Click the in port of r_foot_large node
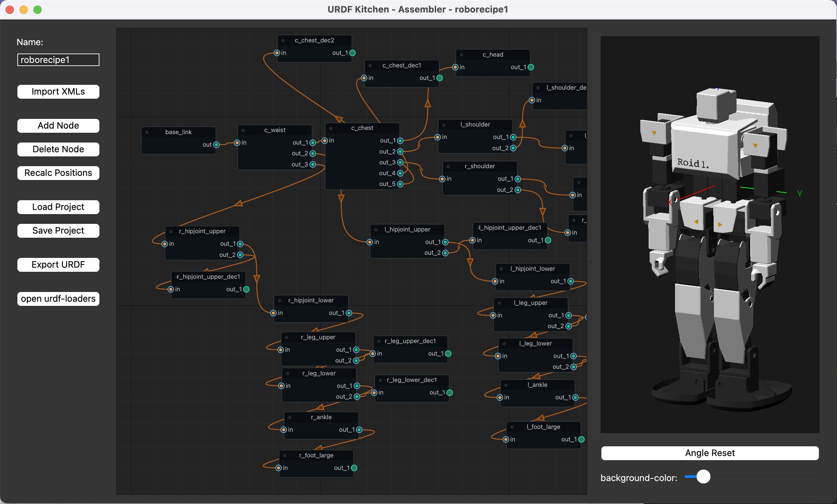Image resolution: width=837 pixels, height=504 pixels. coord(278,468)
